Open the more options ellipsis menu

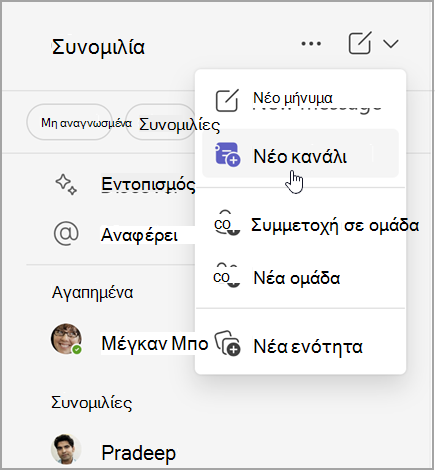pos(311,44)
